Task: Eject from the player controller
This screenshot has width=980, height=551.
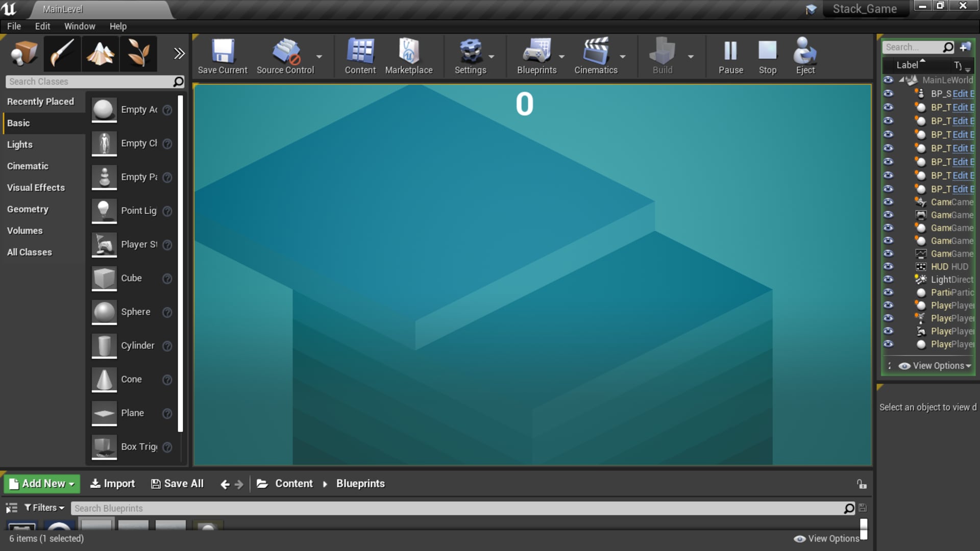Action: click(805, 52)
